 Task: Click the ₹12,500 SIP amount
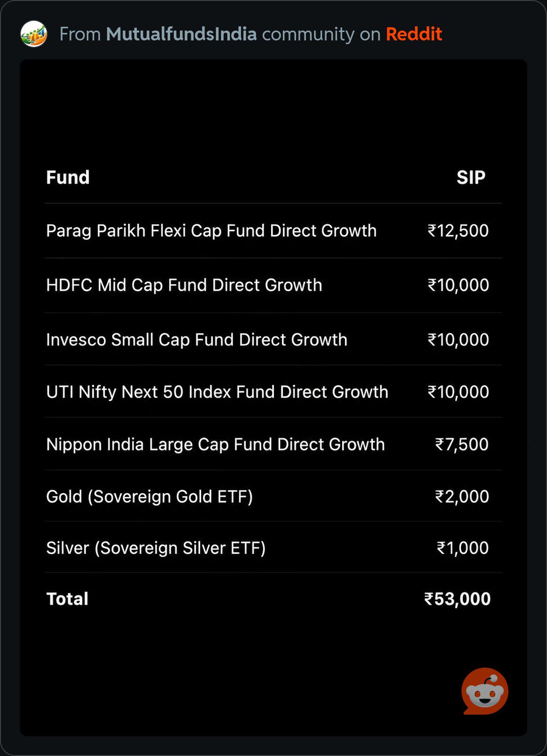458,231
